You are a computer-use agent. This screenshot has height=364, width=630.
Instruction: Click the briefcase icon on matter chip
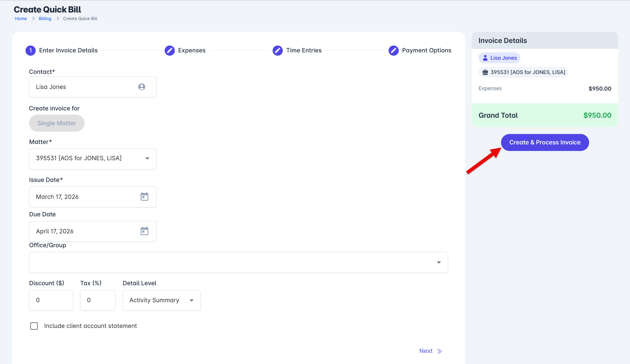pos(485,72)
